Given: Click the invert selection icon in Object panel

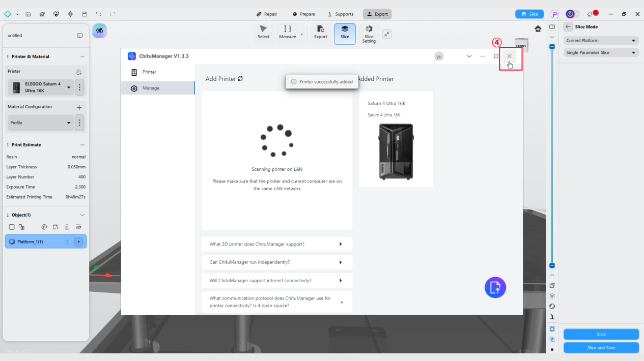Looking at the screenshot, I should (x=21, y=226).
